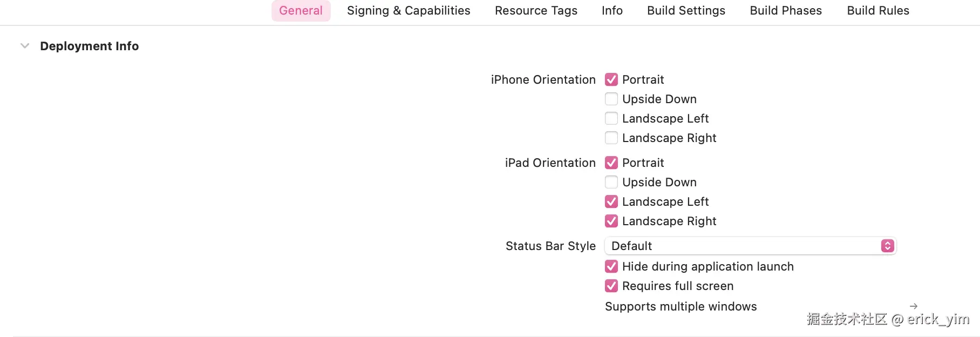The image size is (980, 337).
Task: Switch to the Build Rules tab
Action: [x=878, y=11]
